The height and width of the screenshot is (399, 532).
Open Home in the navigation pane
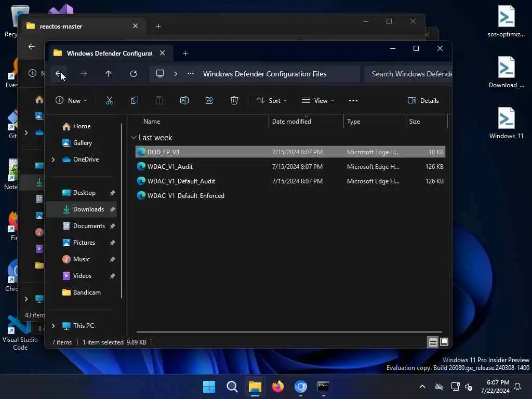[82, 126]
